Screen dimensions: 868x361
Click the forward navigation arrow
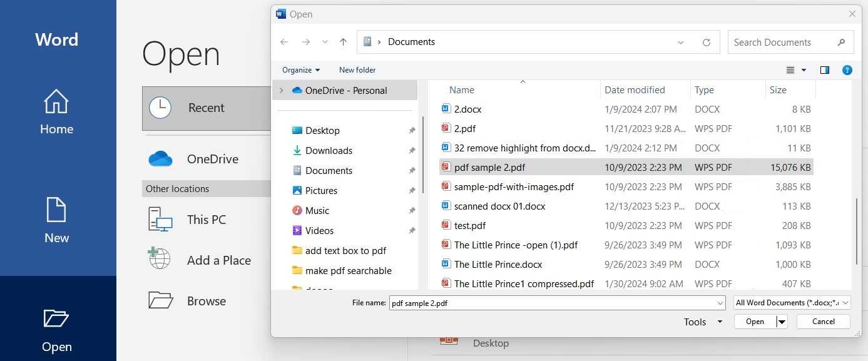pyautogui.click(x=305, y=41)
